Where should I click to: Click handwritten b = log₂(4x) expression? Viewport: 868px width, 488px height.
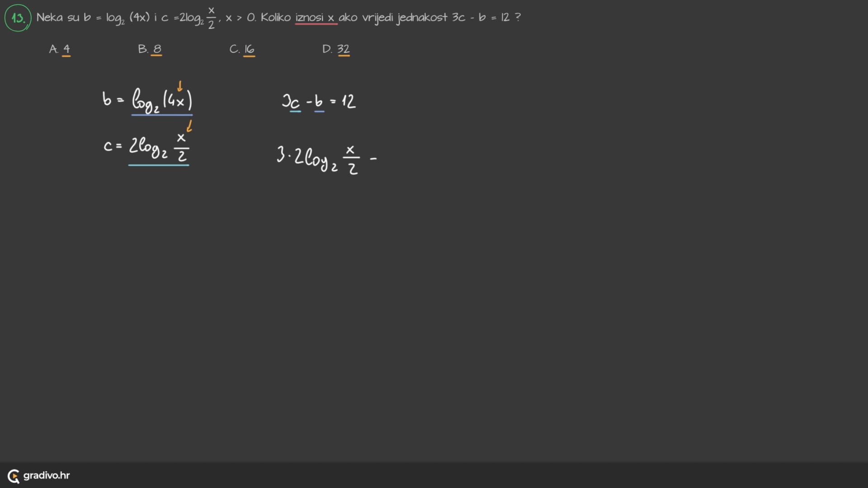pyautogui.click(x=147, y=100)
